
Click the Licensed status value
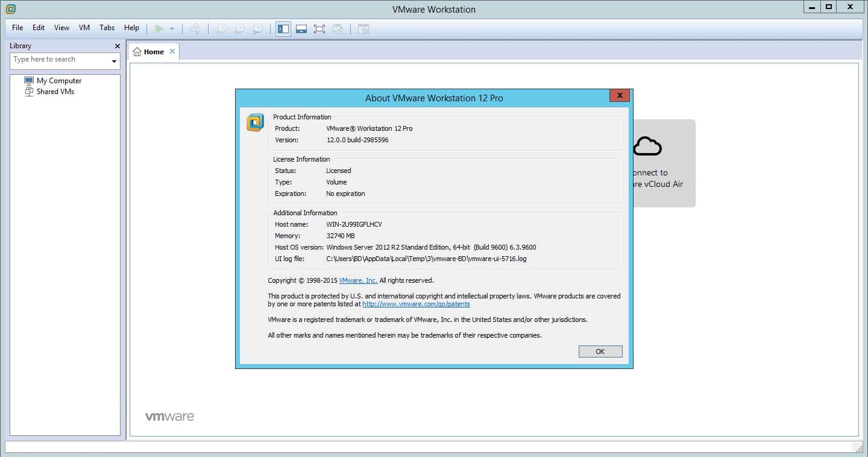338,171
